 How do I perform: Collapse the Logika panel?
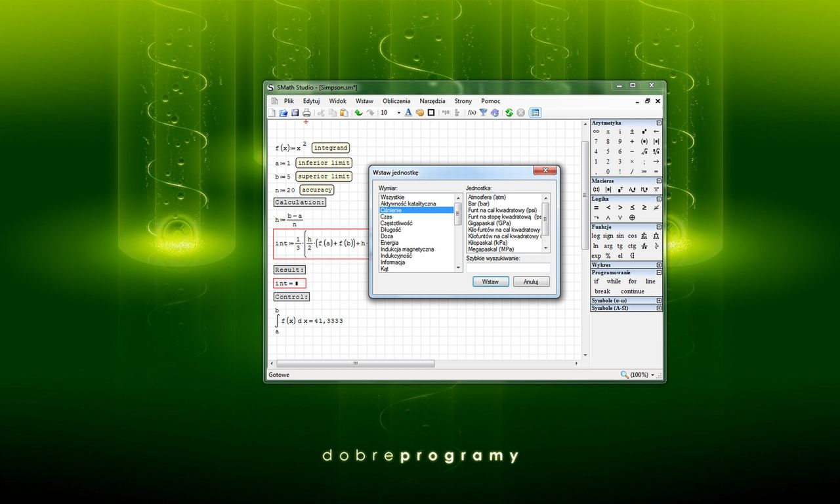(x=659, y=199)
